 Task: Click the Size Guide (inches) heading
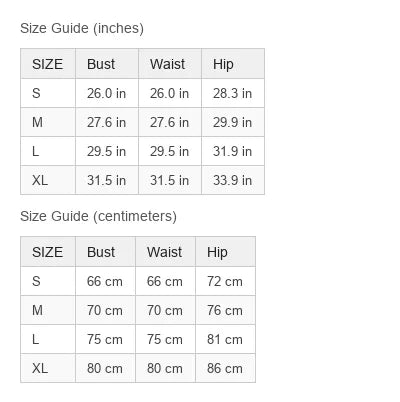[x=82, y=28]
